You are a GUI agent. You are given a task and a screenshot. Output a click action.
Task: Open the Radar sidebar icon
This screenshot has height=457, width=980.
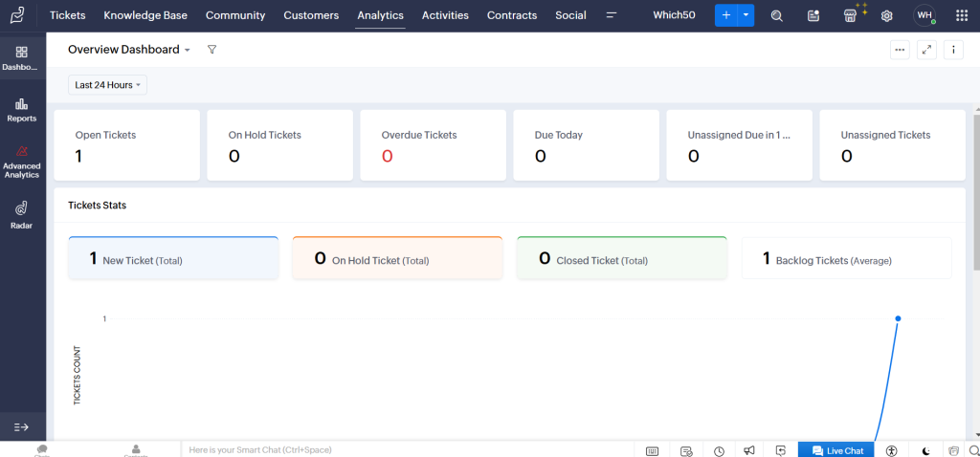pos(22,214)
